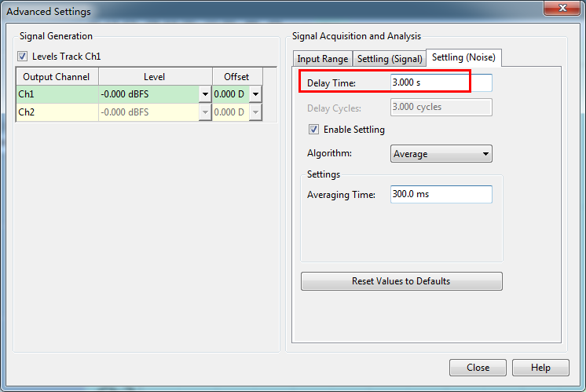Click the Level column header
Viewport: 586px width, 392px height.
pyautogui.click(x=156, y=77)
